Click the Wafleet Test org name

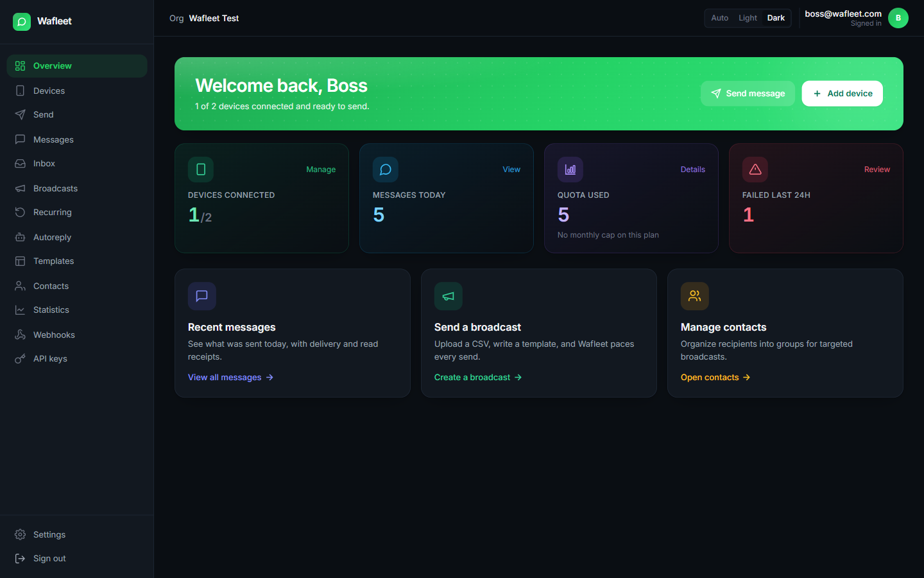click(214, 19)
